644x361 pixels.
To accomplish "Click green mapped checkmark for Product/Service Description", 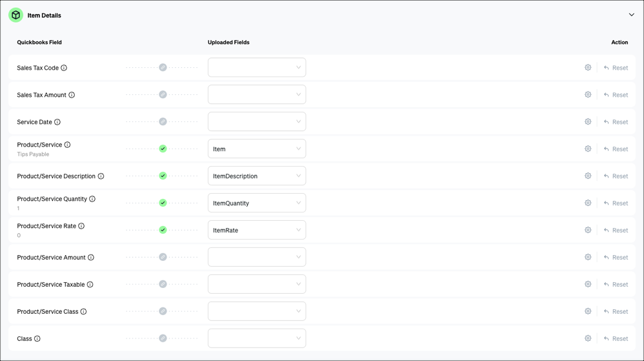I will click(x=163, y=176).
